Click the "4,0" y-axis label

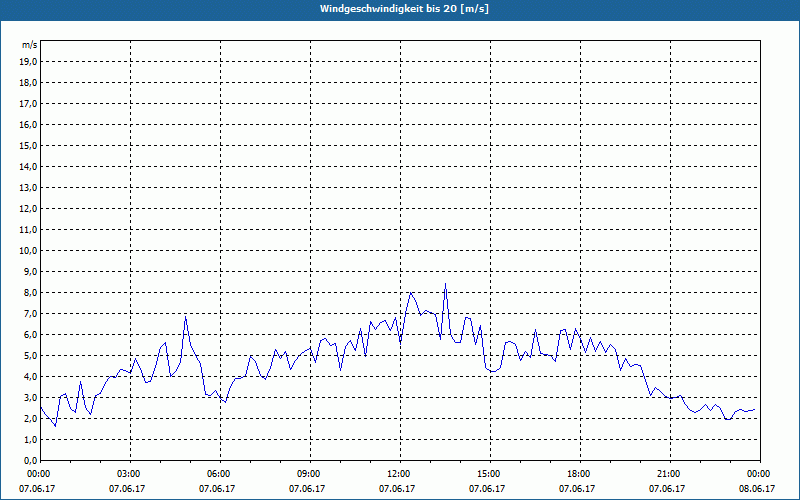pyautogui.click(x=30, y=377)
